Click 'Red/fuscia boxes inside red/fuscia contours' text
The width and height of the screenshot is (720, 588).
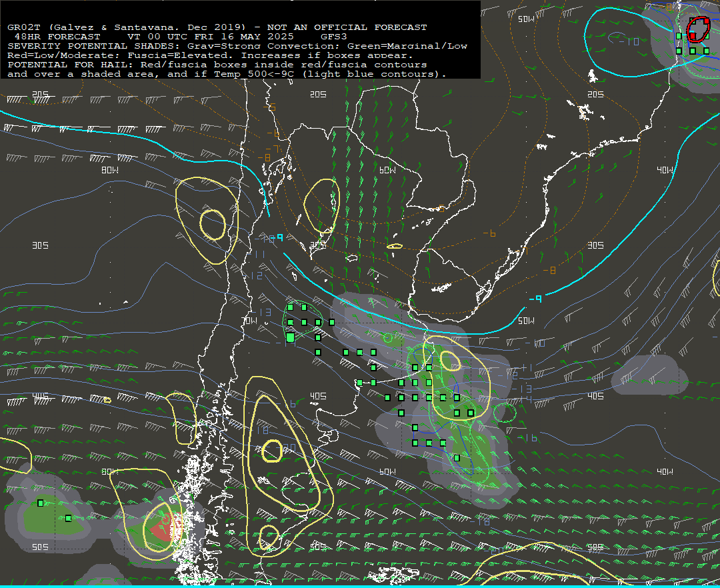point(284,65)
